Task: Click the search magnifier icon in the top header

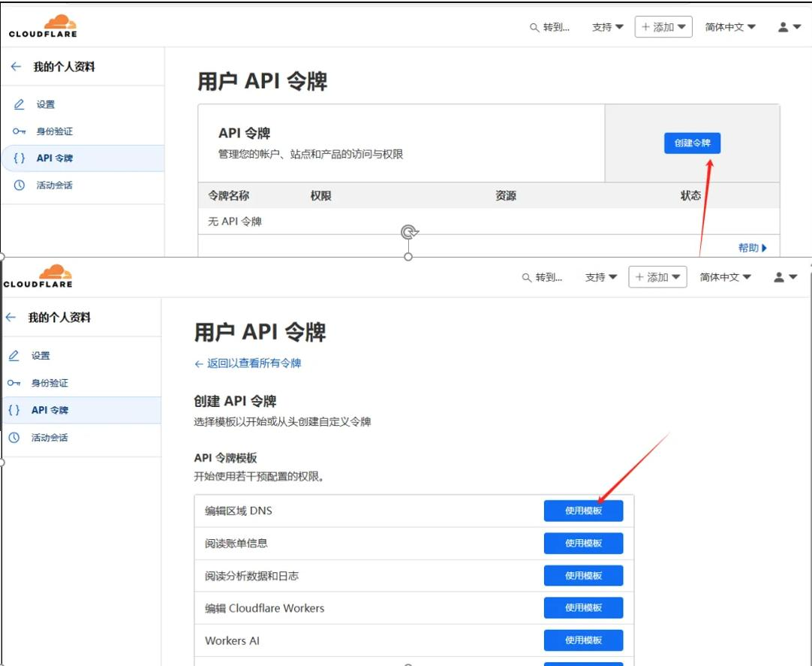Action: [x=534, y=28]
